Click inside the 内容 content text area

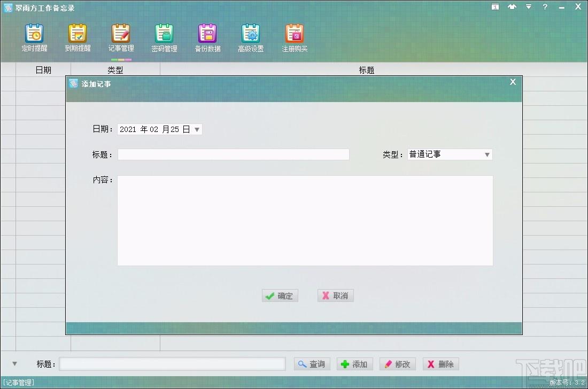tap(305, 221)
